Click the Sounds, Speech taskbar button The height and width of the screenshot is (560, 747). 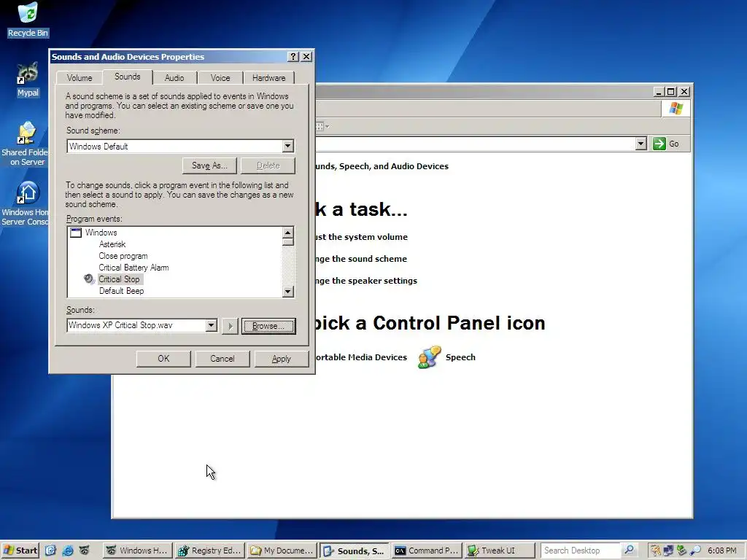coord(354,551)
